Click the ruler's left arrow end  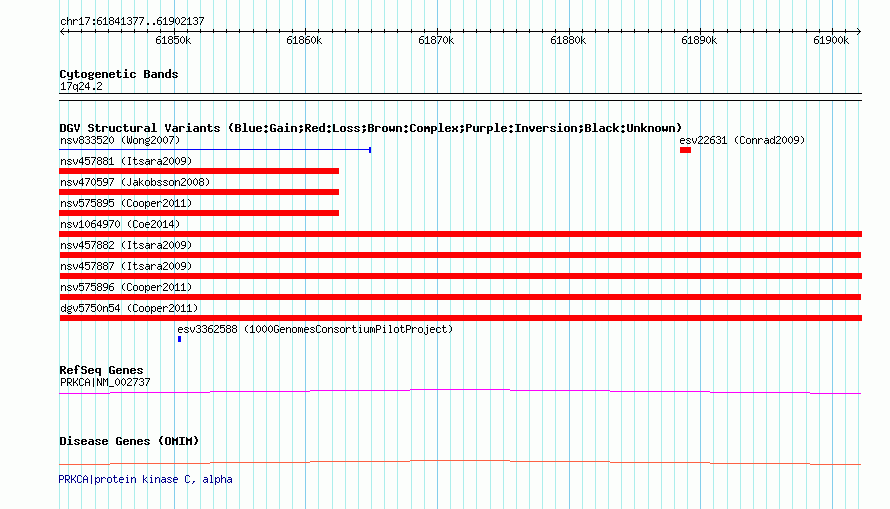(62, 31)
